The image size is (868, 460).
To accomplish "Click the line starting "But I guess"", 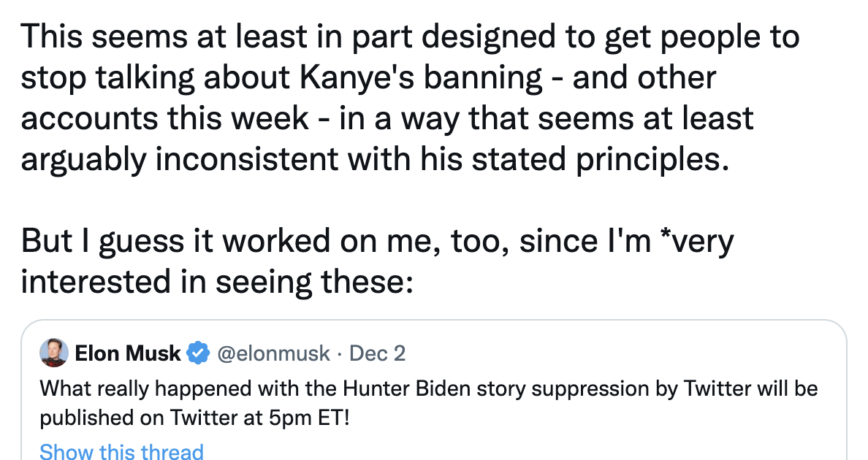I will click(x=376, y=241).
